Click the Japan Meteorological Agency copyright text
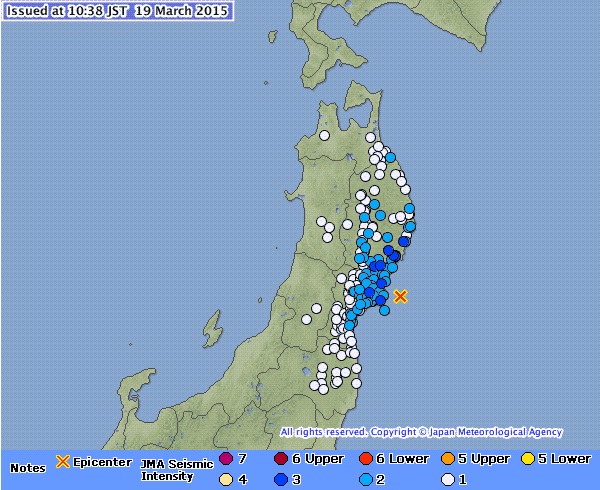600x490 pixels. [421, 433]
